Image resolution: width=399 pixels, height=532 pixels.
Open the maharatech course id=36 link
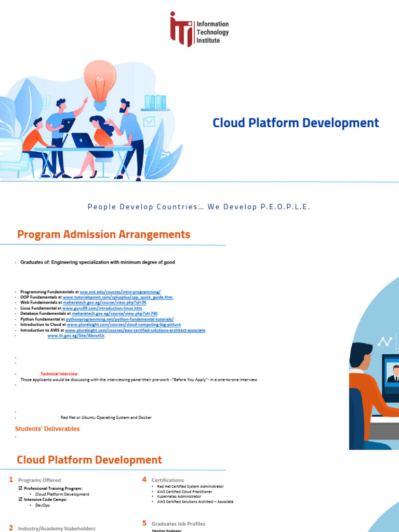104,303
